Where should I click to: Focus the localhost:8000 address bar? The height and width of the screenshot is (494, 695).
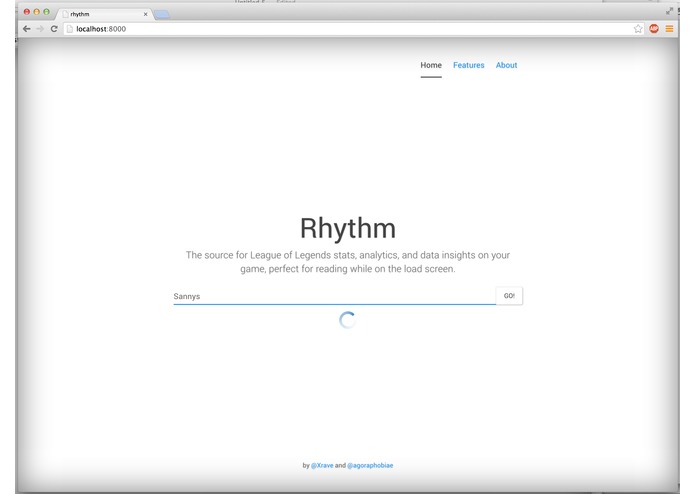353,29
